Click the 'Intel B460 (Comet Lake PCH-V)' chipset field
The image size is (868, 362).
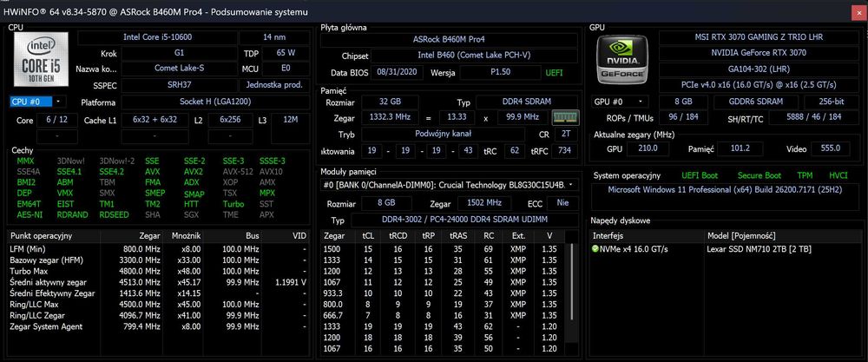[474, 56]
